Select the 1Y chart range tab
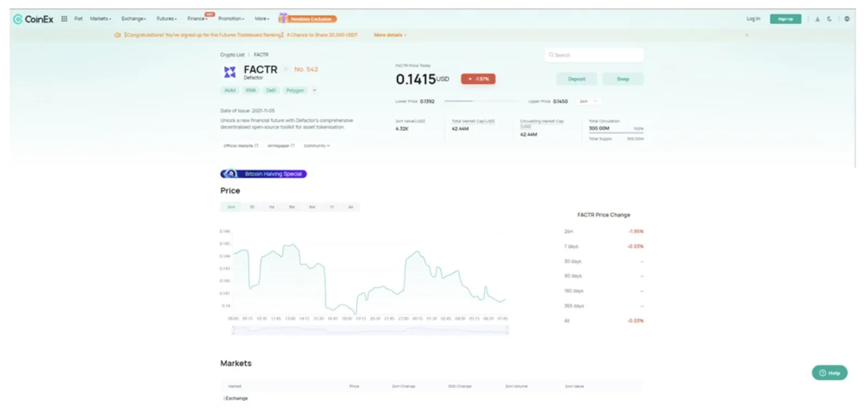This screenshot has height=409, width=868. click(331, 207)
